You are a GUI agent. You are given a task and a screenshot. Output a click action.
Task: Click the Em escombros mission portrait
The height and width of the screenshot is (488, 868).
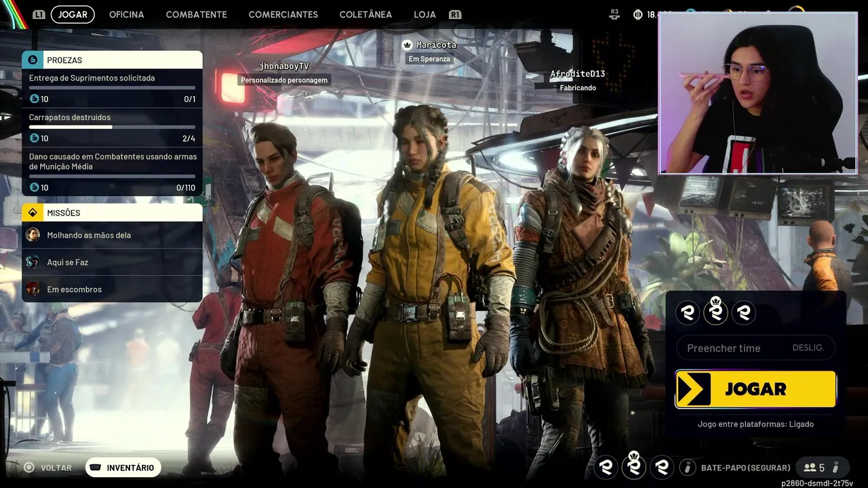point(33,289)
